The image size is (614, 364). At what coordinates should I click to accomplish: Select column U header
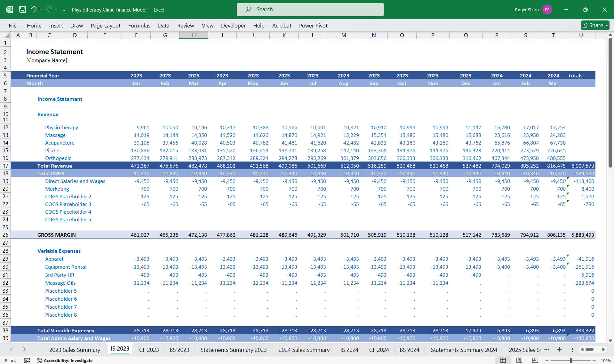[581, 35]
